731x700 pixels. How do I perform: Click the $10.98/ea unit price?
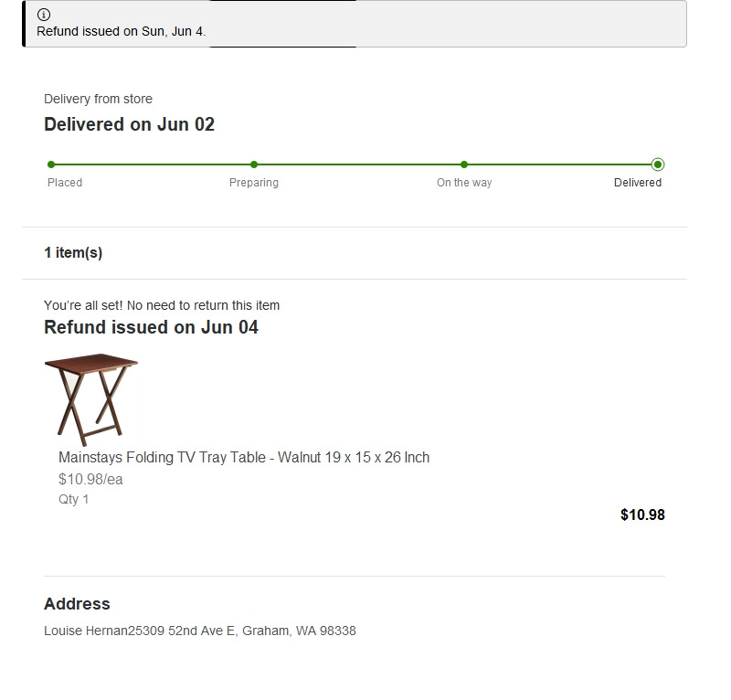[90, 480]
